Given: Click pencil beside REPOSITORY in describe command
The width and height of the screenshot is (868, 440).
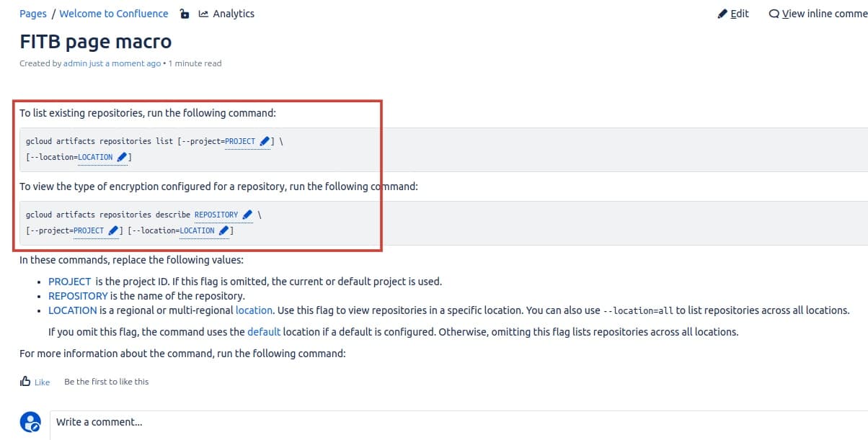Looking at the screenshot, I should pos(247,215).
